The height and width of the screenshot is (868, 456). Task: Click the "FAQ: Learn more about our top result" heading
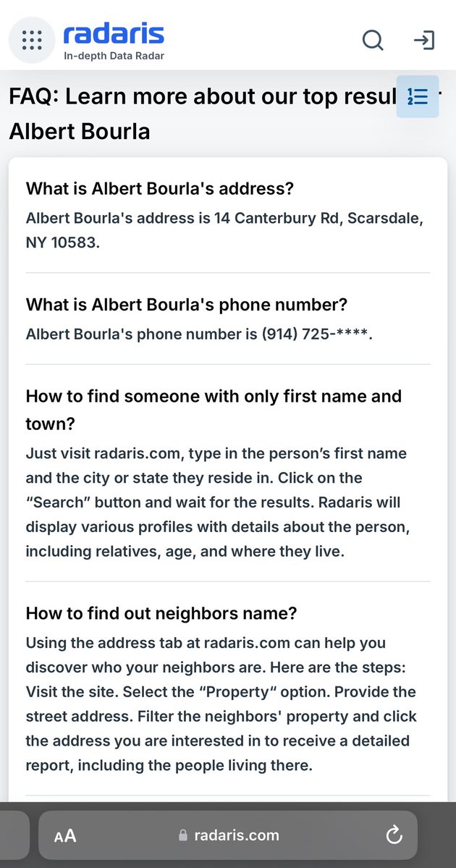(203, 97)
